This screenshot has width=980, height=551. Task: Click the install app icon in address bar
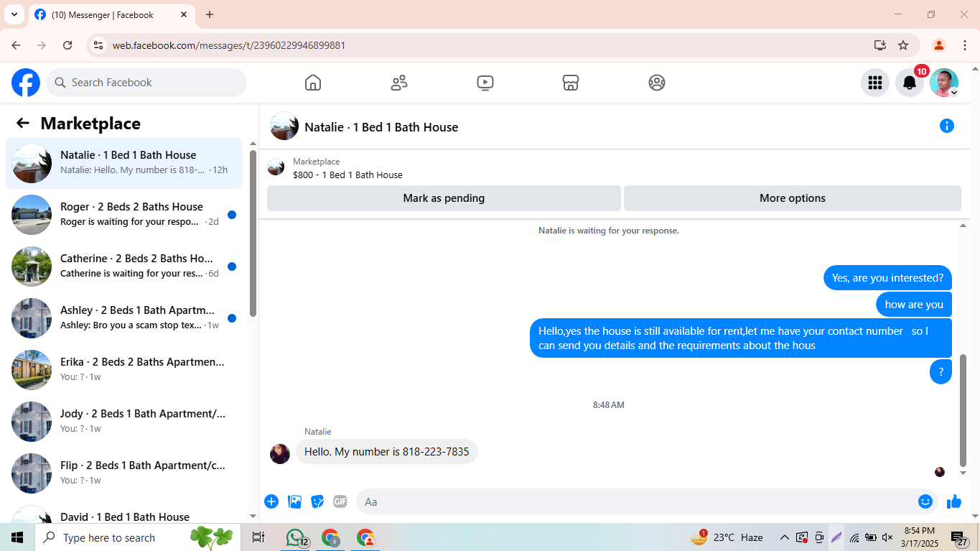tap(880, 45)
